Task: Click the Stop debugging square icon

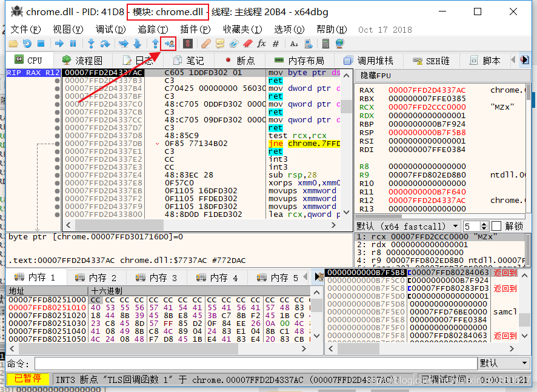Action: coord(41,44)
